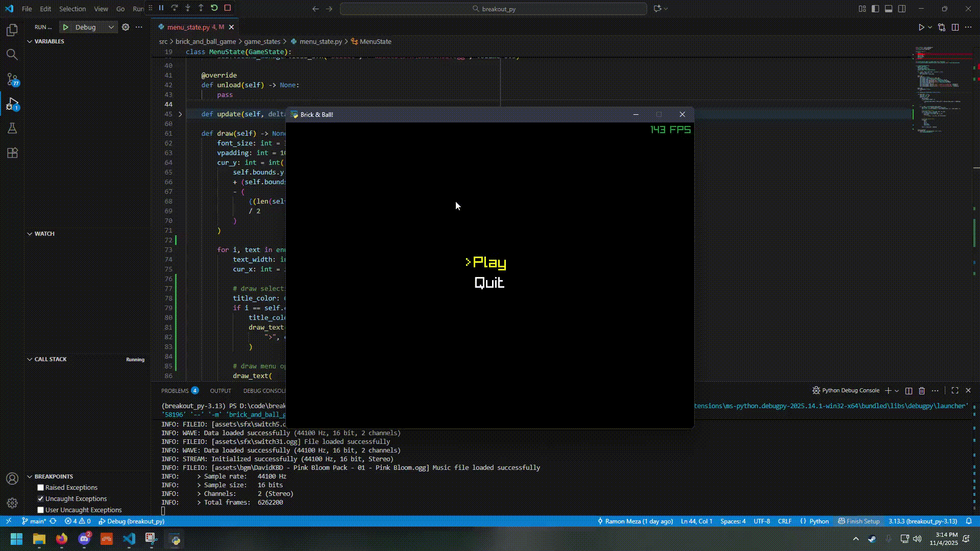Open the Extensions view
Viewport: 980px width, 551px height.
[x=12, y=153]
